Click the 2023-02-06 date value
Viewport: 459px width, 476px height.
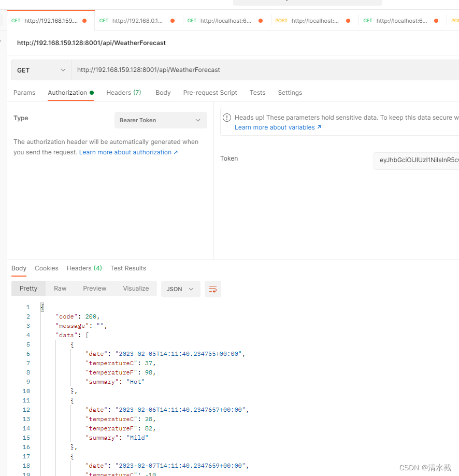180,410
